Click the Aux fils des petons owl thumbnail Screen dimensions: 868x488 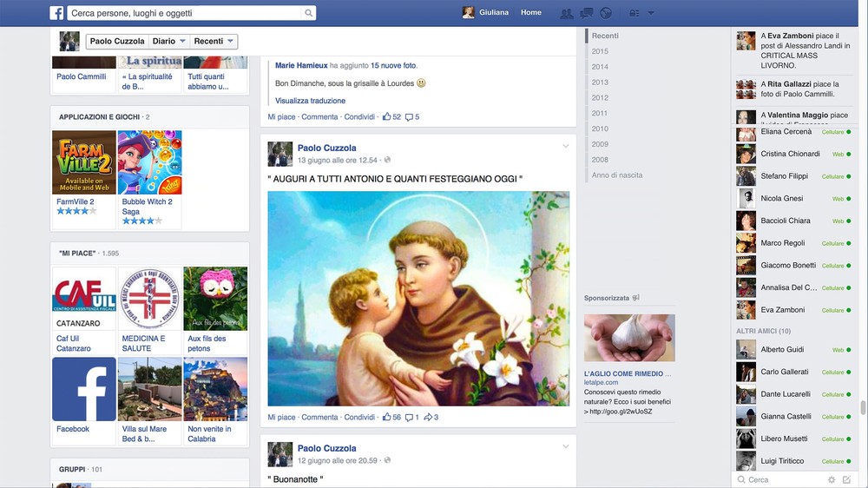[x=215, y=299]
